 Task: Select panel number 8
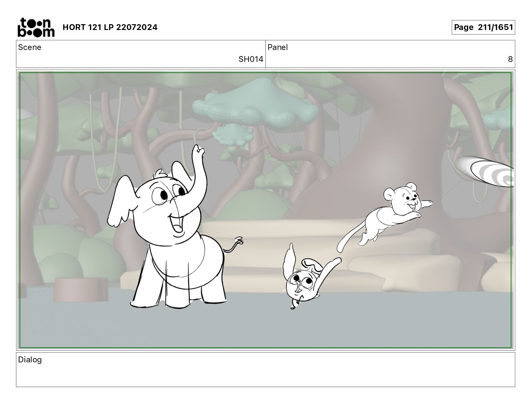510,59
